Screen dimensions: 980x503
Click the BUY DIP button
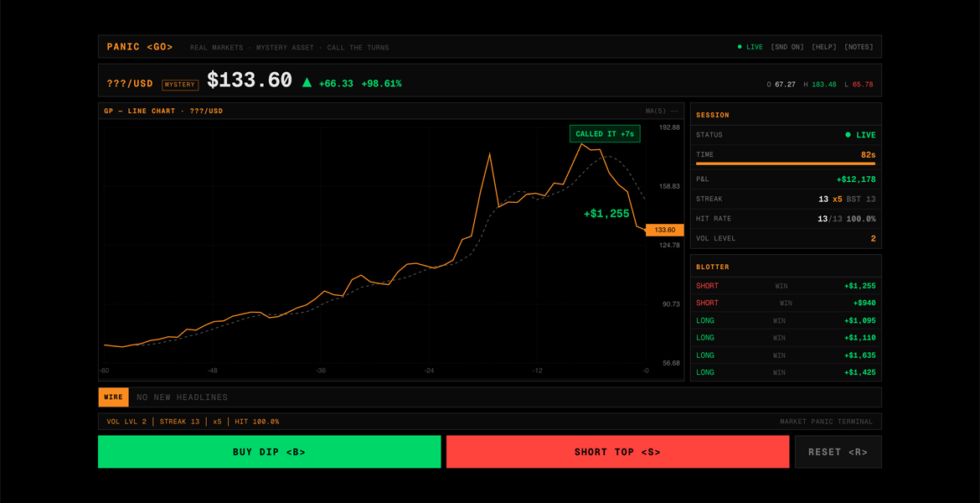click(270, 452)
